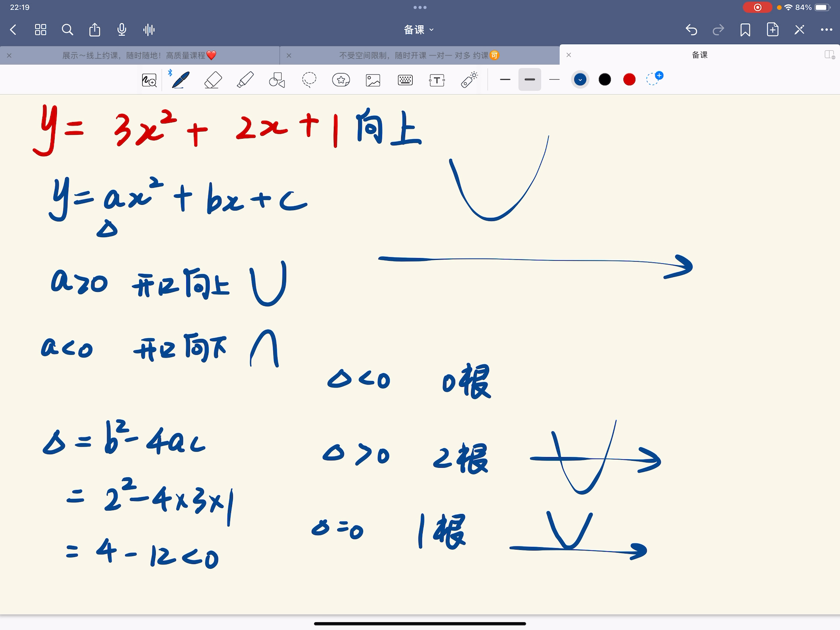Image resolution: width=840 pixels, height=630 pixels.
Task: Switch to the 不受空间限制 tab
Action: point(419,56)
